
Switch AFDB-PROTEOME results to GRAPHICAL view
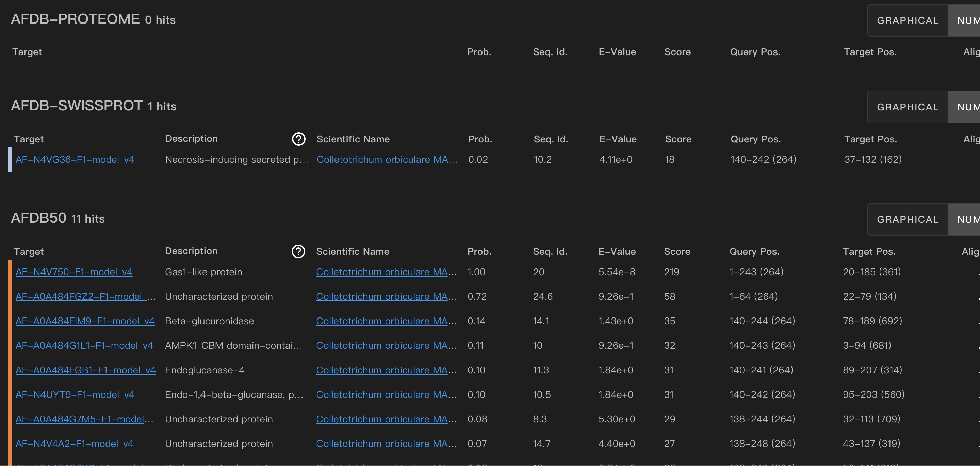coord(907,20)
